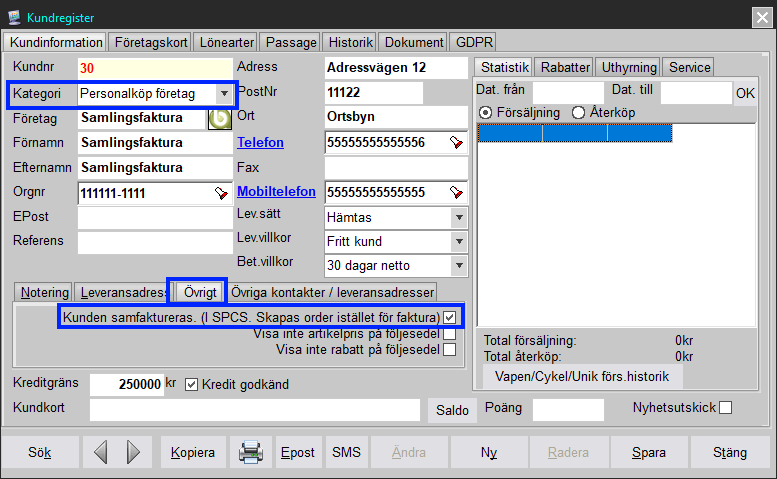Click the pin icon in Orgnr field

tap(220, 192)
